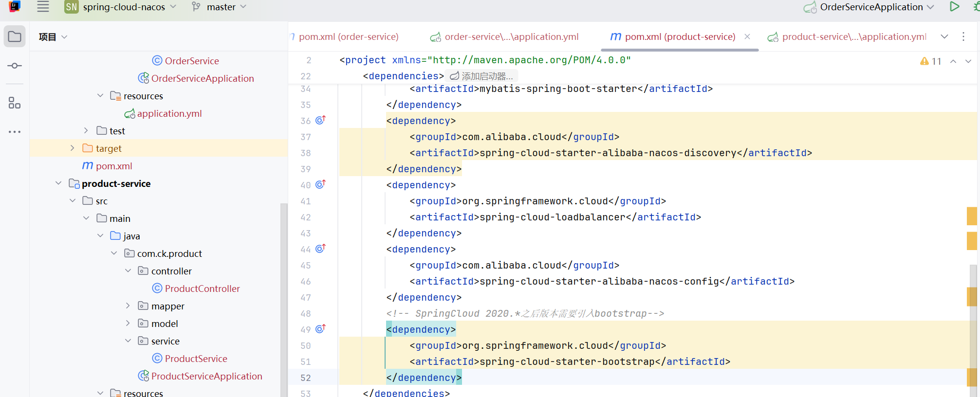Collapse the product-service module
Image resolution: width=980 pixels, height=397 pixels.
tap(58, 183)
